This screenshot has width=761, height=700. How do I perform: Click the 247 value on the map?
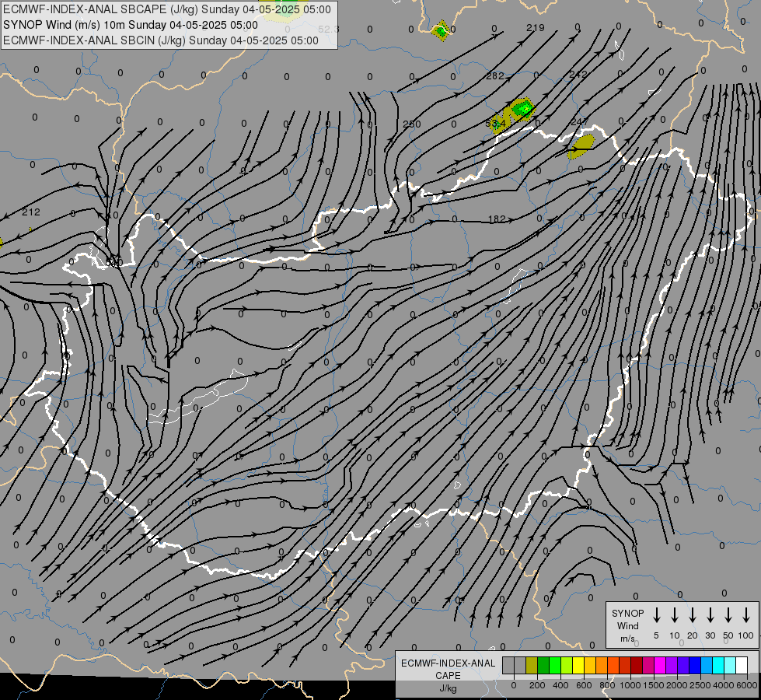click(x=579, y=122)
